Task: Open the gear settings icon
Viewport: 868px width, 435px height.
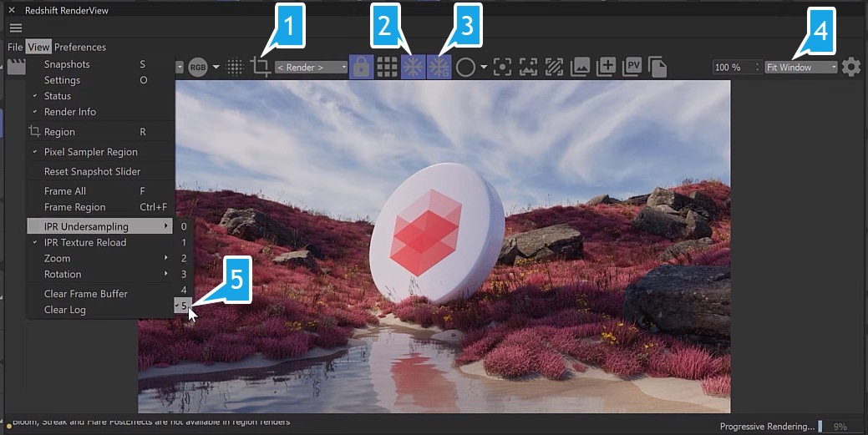Action: 851,68
